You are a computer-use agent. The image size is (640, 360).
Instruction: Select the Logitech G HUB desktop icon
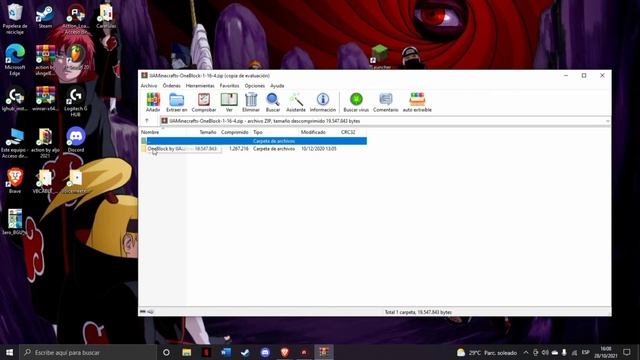[x=76, y=102]
